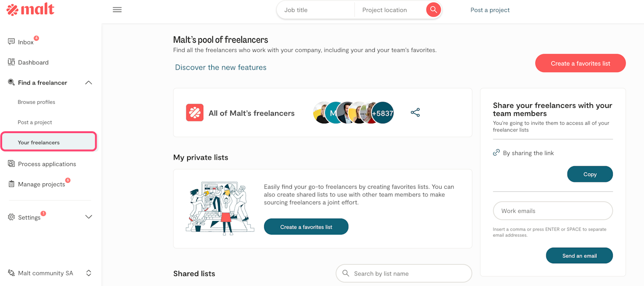Image resolution: width=644 pixels, height=286 pixels.
Task: Select Browse profiles in sidebar
Action: click(36, 102)
